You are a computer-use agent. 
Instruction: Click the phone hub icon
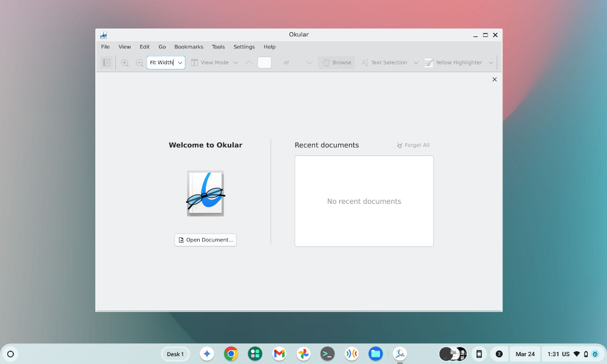point(479,354)
